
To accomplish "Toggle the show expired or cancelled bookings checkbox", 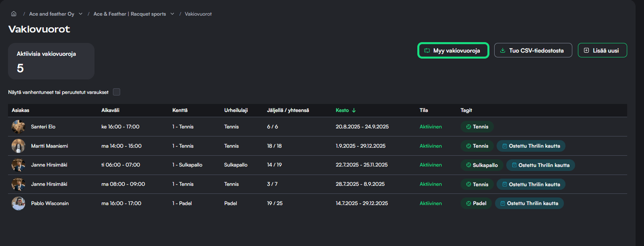I will [x=117, y=92].
